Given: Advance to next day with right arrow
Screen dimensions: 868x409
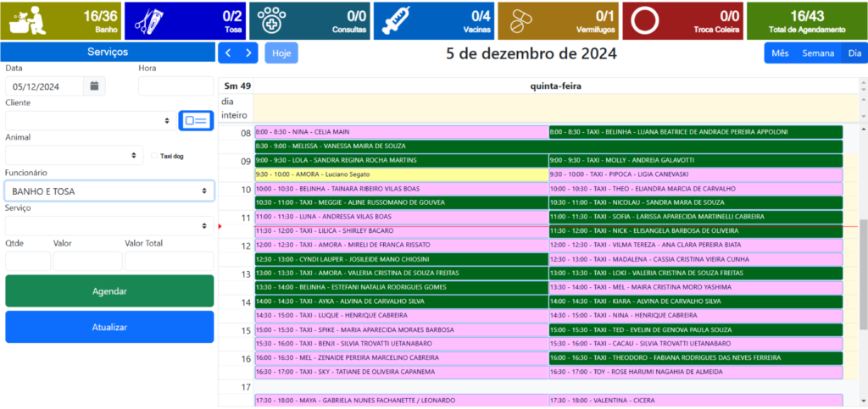Looking at the screenshot, I should tap(248, 53).
